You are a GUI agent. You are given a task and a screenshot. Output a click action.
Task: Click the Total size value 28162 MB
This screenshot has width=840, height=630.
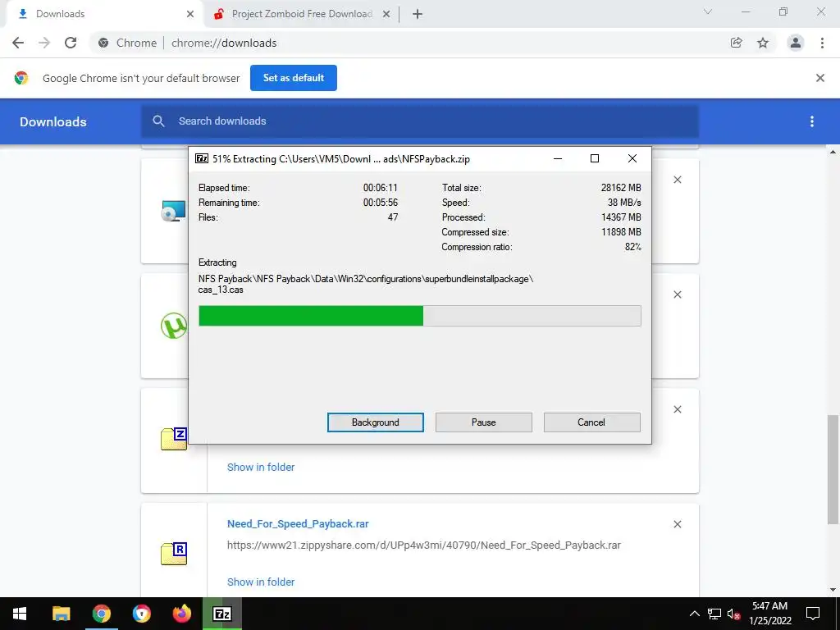pyautogui.click(x=621, y=188)
